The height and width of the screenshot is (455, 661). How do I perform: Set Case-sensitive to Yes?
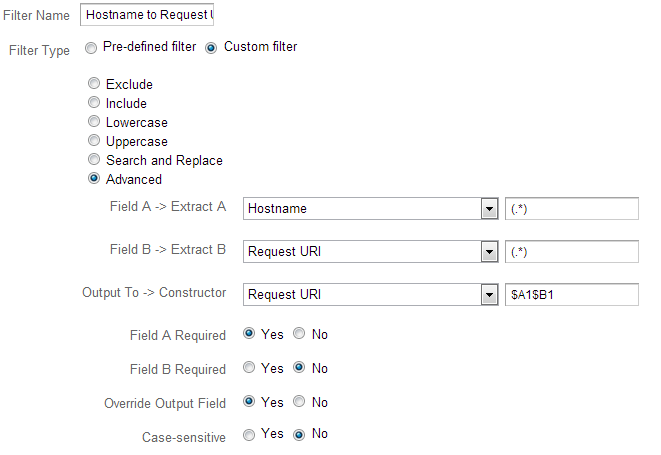[249, 435]
